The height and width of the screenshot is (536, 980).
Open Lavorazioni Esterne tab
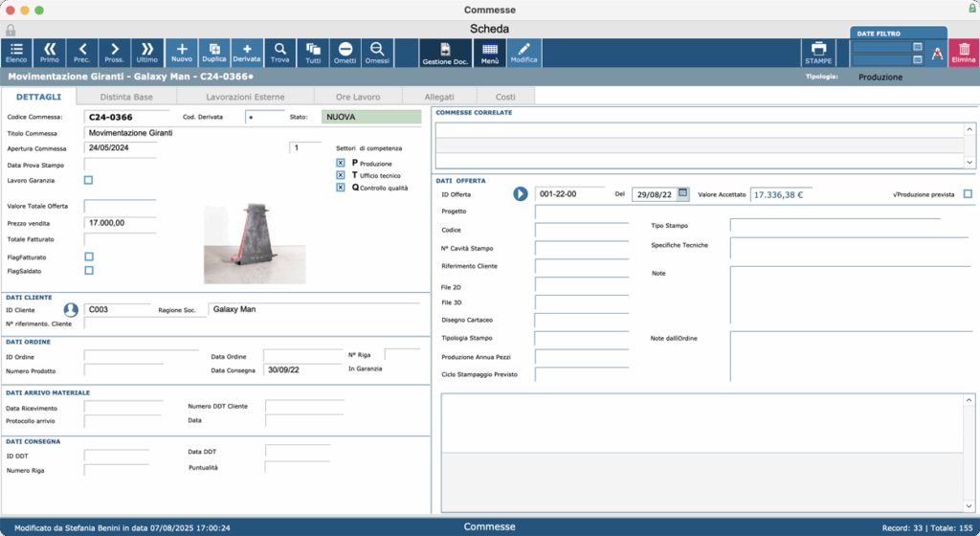click(245, 97)
